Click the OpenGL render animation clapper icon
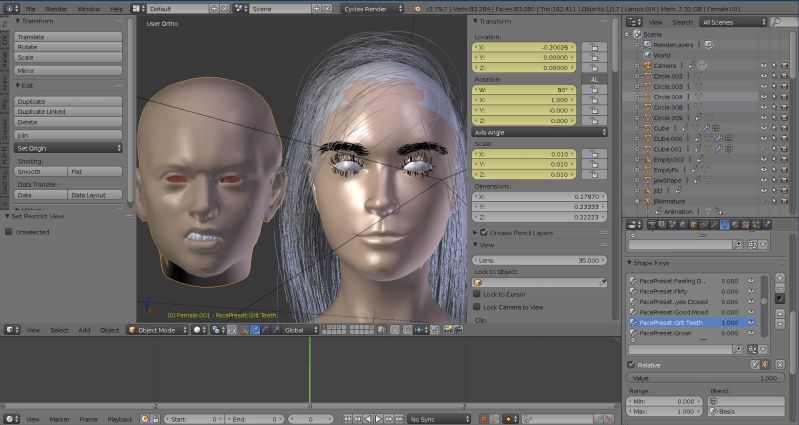Screen dimensions: 799x425 (x=458, y=330)
